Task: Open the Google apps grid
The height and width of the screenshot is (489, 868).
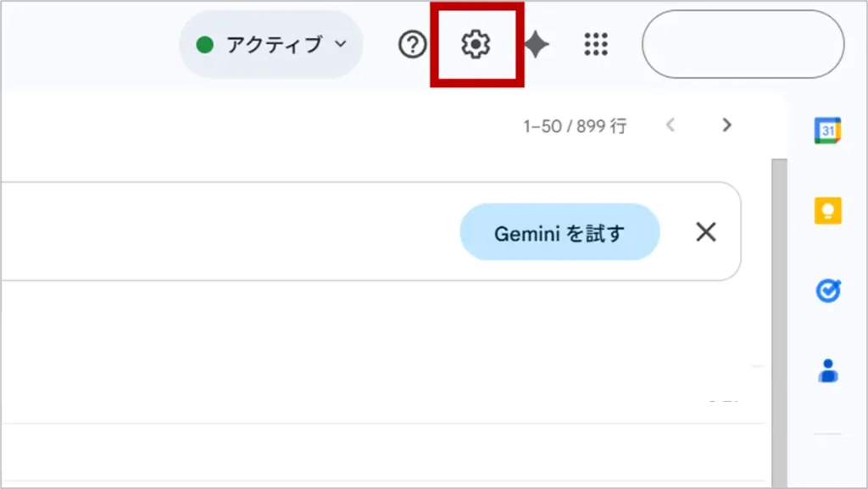Action: [597, 44]
